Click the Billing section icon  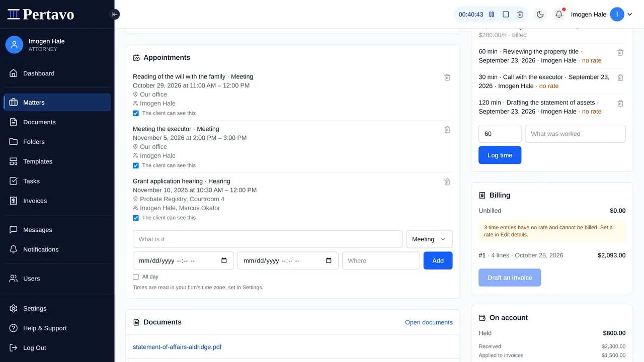coord(482,195)
